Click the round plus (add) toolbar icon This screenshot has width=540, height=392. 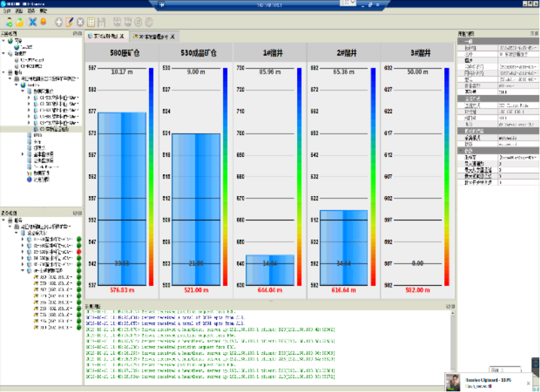59,22
